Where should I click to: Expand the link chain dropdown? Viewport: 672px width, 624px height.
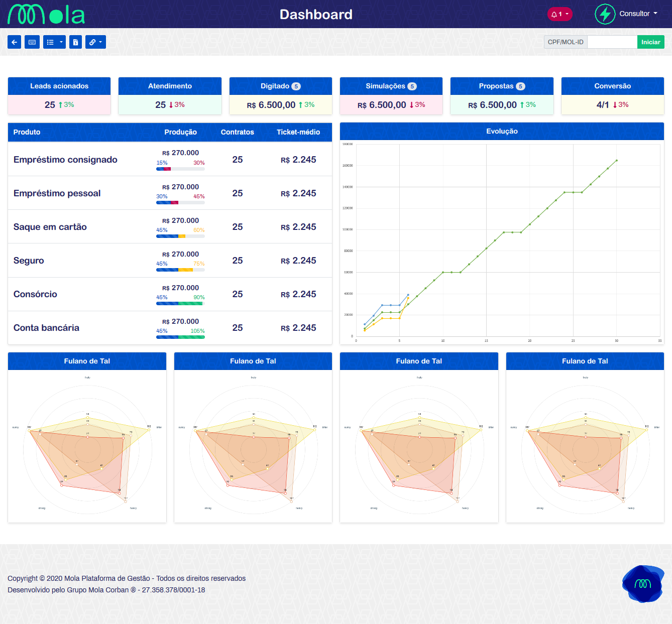(x=95, y=42)
